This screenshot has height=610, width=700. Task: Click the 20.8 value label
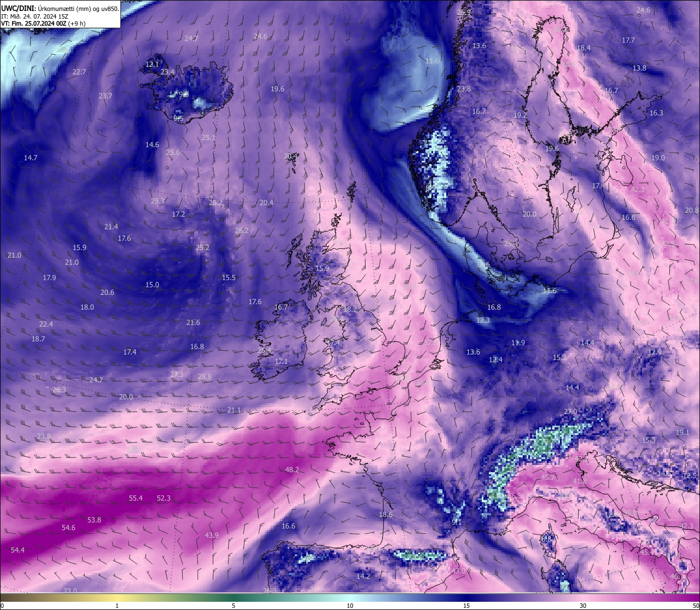(x=692, y=210)
